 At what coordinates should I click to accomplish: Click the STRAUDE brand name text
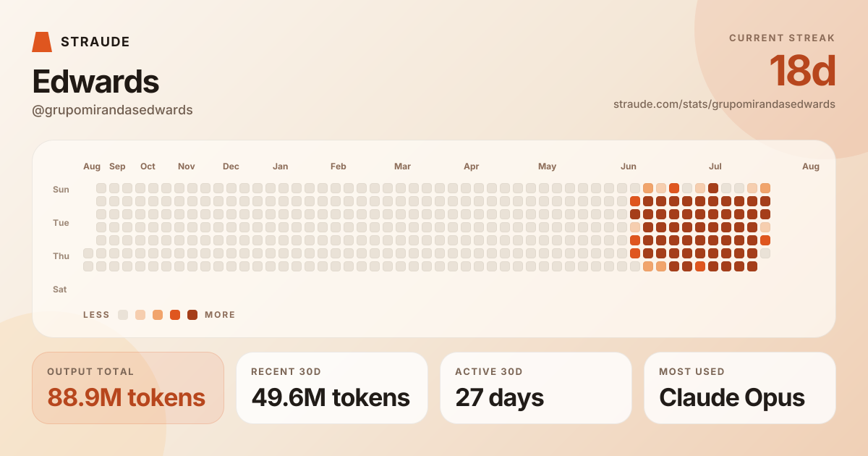95,42
